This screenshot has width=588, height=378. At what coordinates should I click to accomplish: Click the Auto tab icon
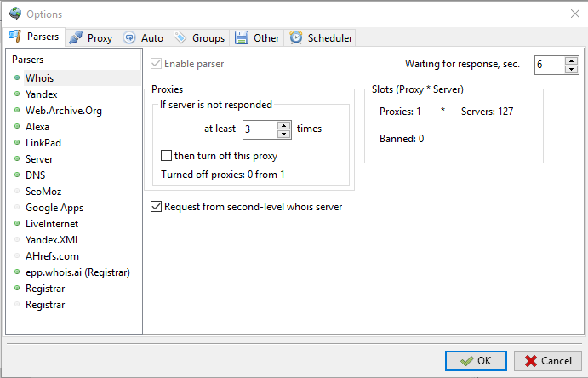pos(129,37)
